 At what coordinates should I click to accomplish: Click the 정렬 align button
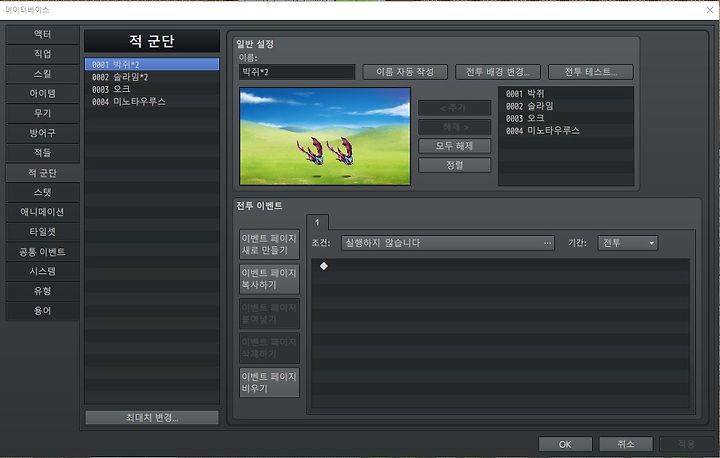point(454,165)
